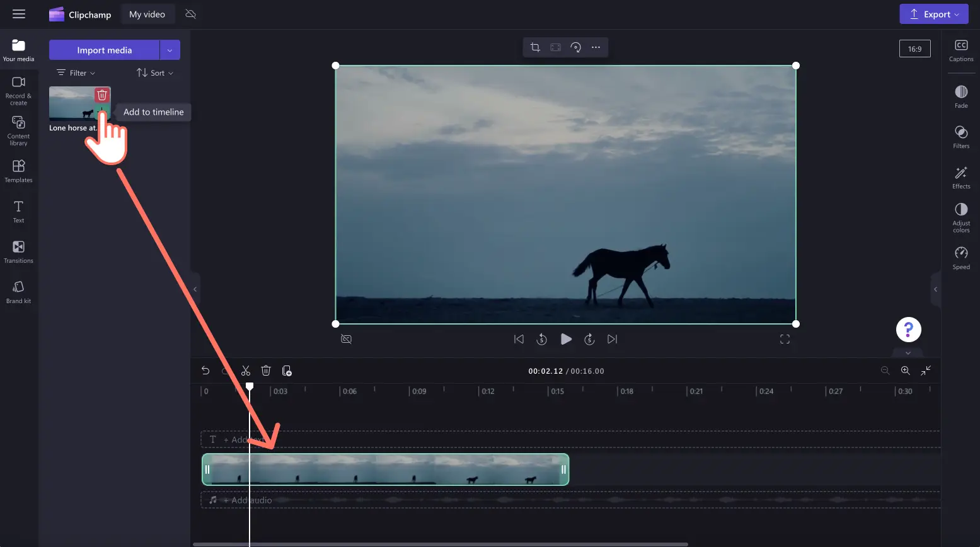Select the horse video clip on timeline
Screen dimensions: 980x547
pyautogui.click(x=385, y=469)
